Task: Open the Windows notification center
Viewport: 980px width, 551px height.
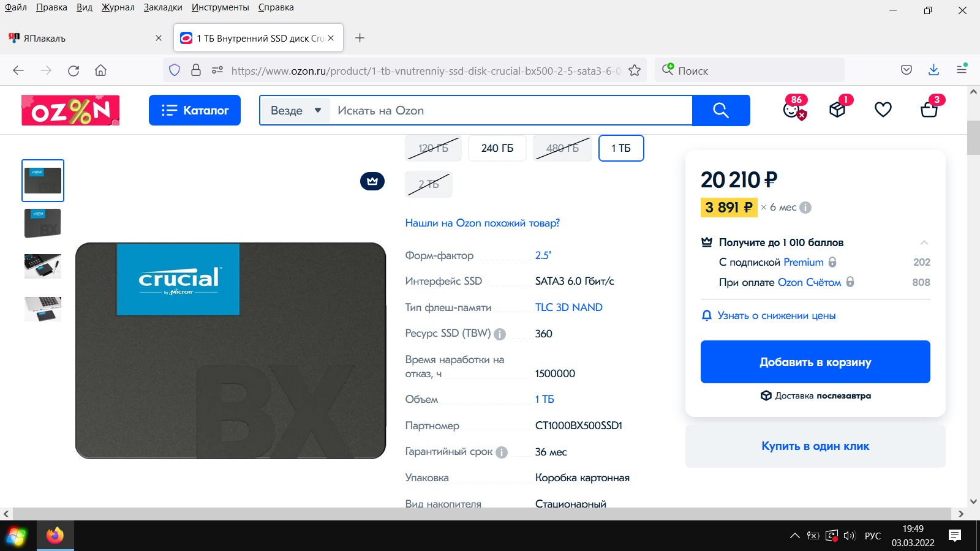Action: coord(954,536)
